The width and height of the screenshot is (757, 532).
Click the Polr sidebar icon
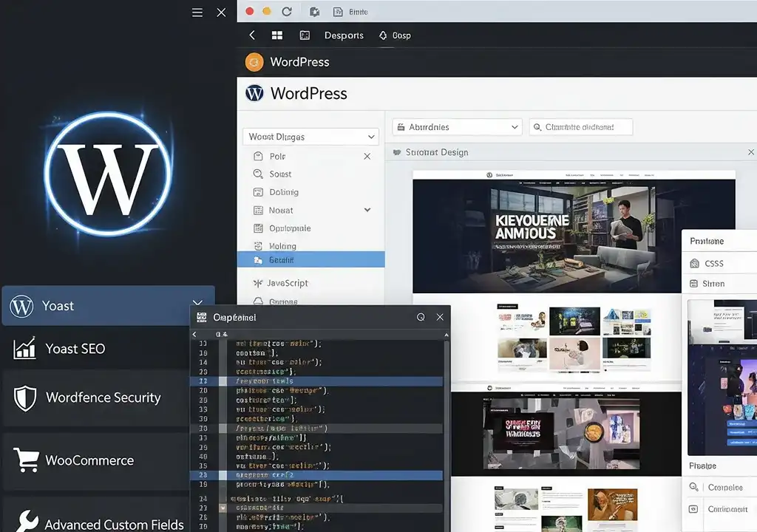[x=258, y=156]
